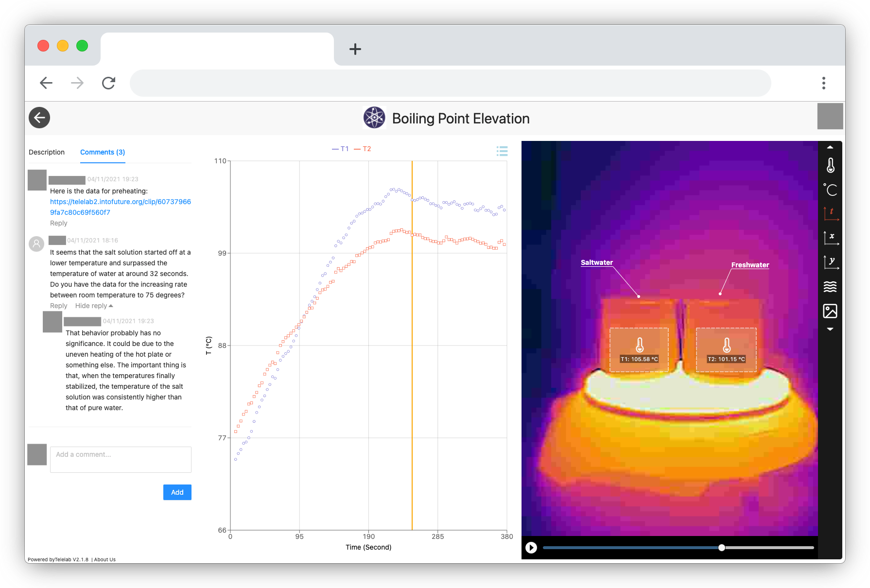Screen dimensions: 870x588
Task: Click the browser address bar
Action: click(451, 83)
